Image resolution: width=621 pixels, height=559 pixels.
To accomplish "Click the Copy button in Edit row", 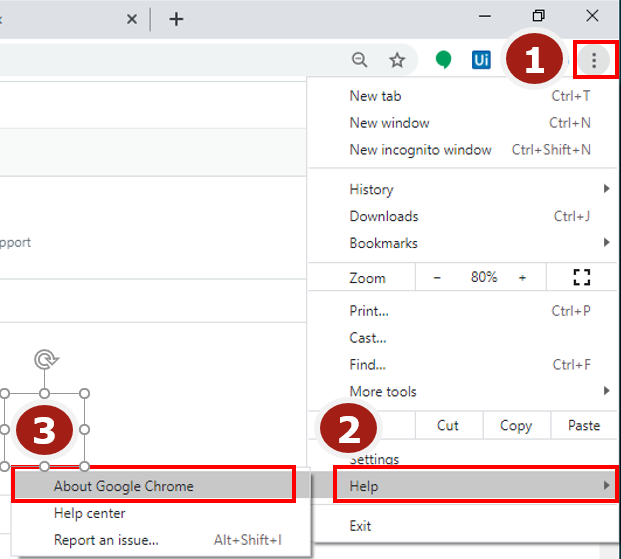I will point(516,425).
